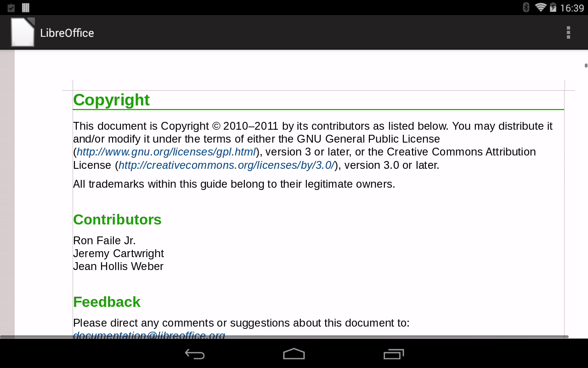Image resolution: width=588 pixels, height=368 pixels.
Task: Click the Feedback heading
Action: 107,302
